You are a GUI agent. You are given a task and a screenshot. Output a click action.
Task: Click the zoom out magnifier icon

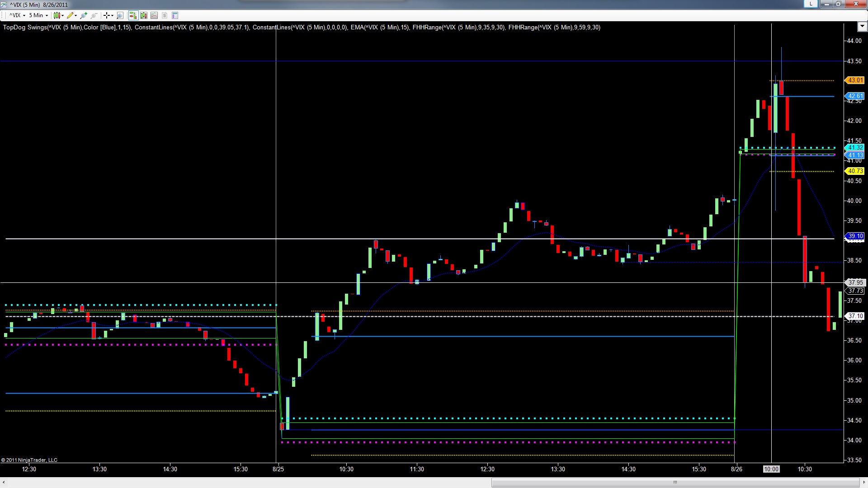tap(94, 15)
